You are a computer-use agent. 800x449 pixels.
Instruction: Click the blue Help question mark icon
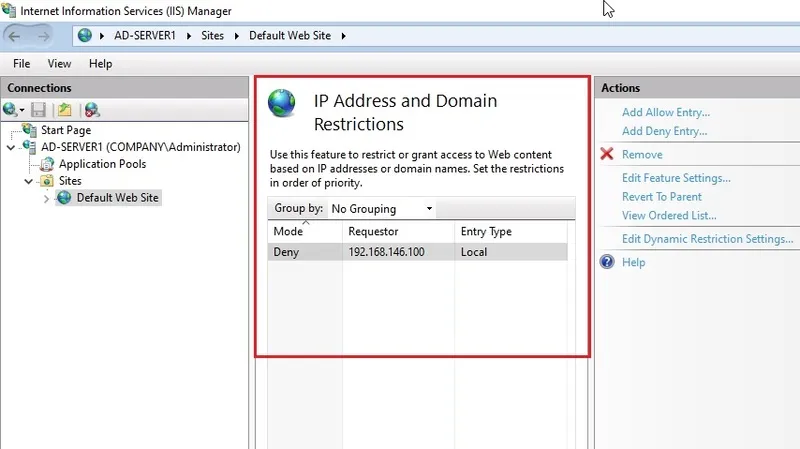coord(607,262)
